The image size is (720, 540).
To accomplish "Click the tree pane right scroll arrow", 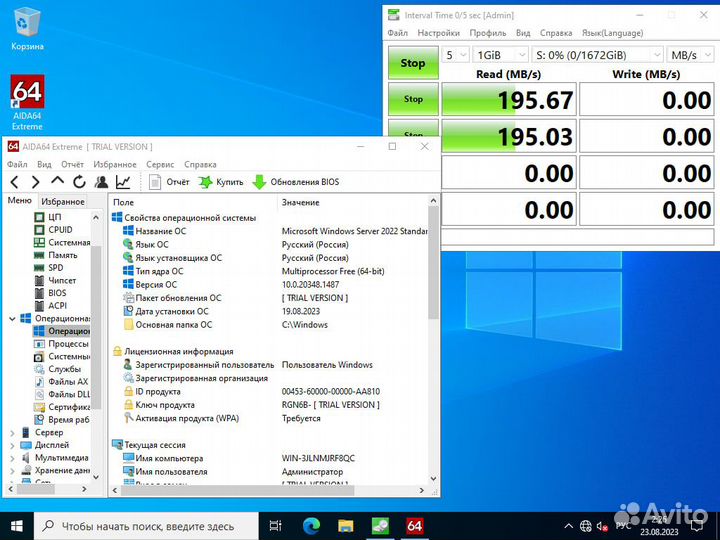I will (x=84, y=489).
